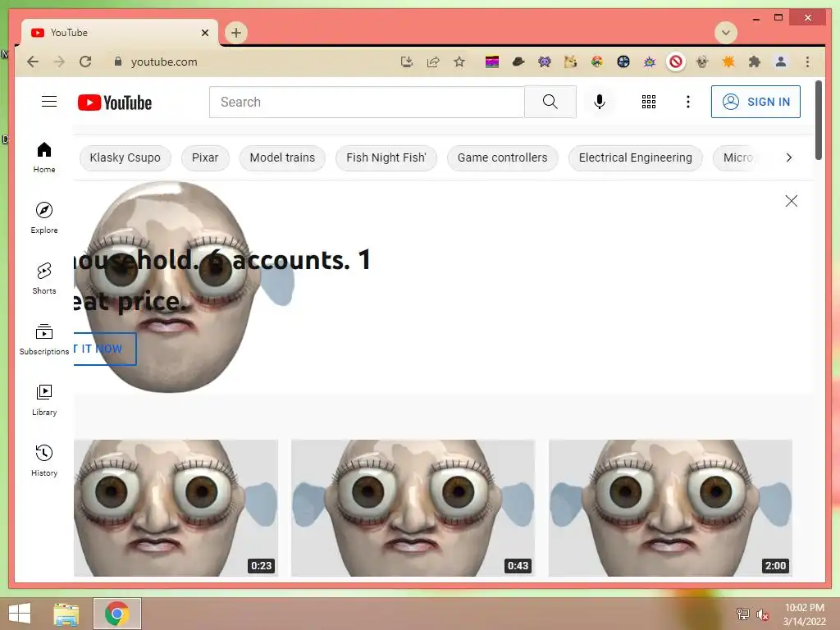The width and height of the screenshot is (840, 630).
Task: Click the Chrome taskbar icon
Action: tap(117, 614)
